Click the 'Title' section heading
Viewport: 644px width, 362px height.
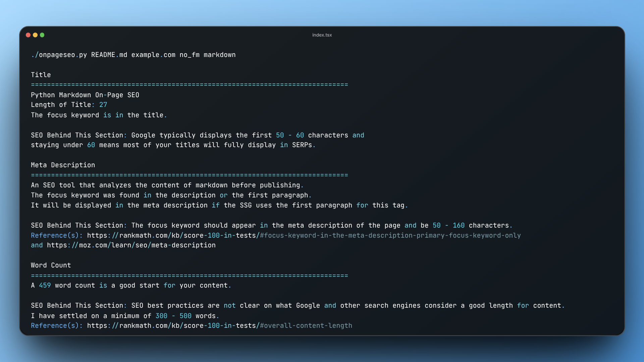point(41,75)
